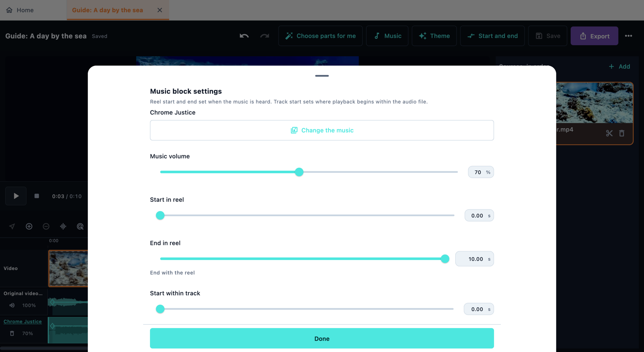Open the Music toolbar button
The image size is (644, 352).
pyautogui.click(x=387, y=36)
